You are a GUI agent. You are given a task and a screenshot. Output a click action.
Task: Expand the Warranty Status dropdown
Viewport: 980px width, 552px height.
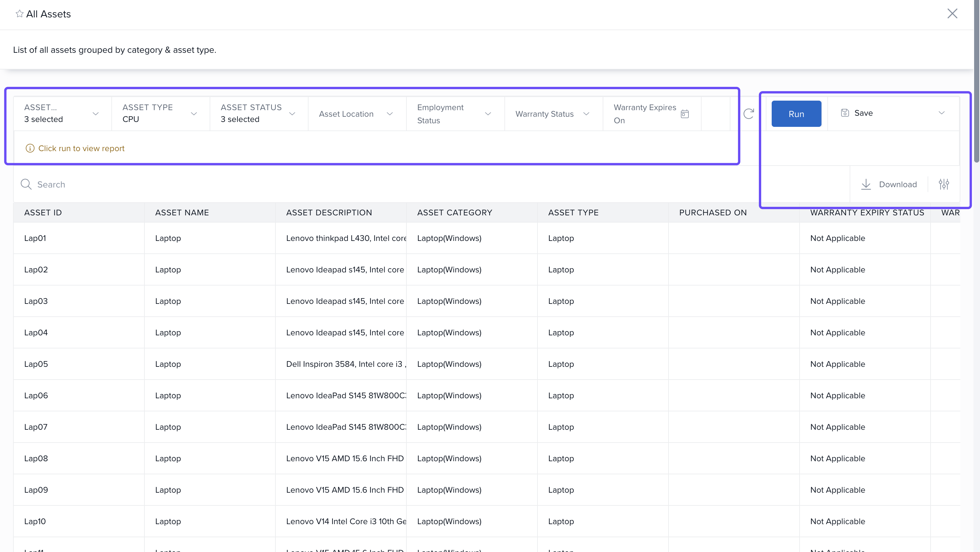pos(586,113)
